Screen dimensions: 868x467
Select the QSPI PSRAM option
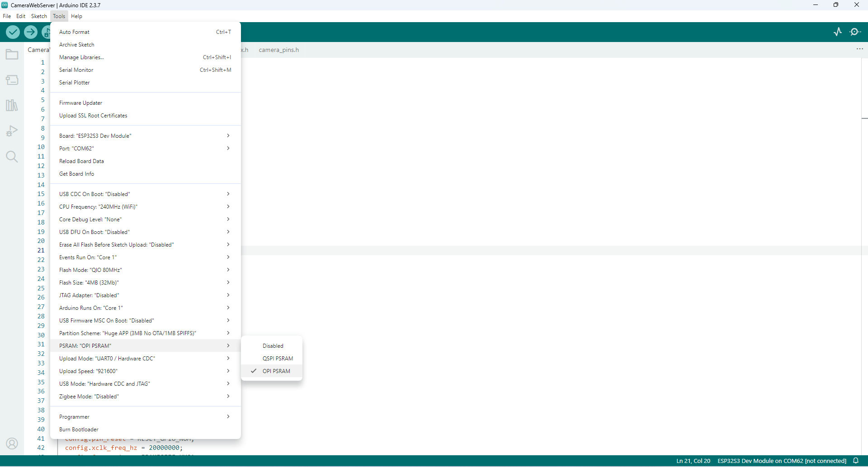coord(278,359)
